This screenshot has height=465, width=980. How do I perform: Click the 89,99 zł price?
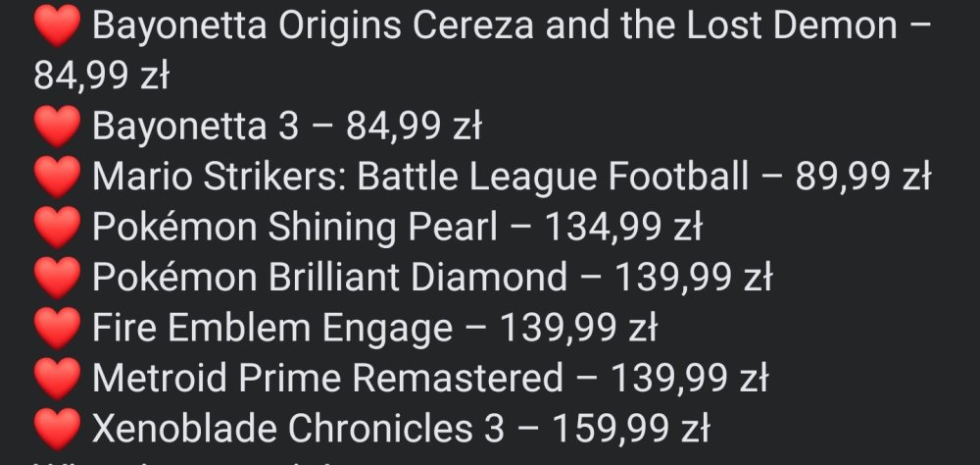(862, 177)
